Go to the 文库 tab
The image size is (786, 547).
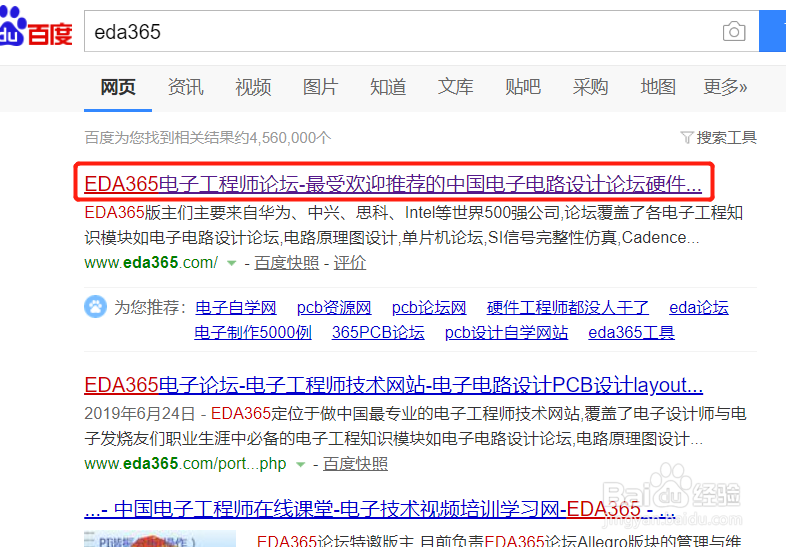pyautogui.click(x=455, y=87)
